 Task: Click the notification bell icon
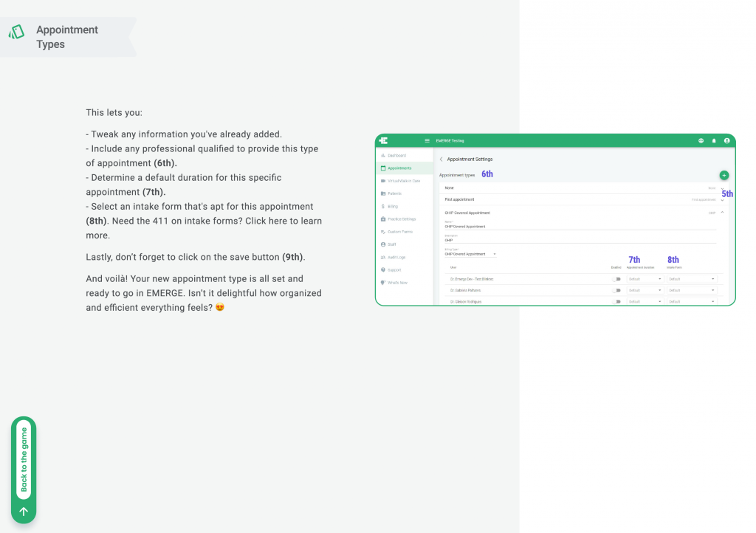coord(715,140)
